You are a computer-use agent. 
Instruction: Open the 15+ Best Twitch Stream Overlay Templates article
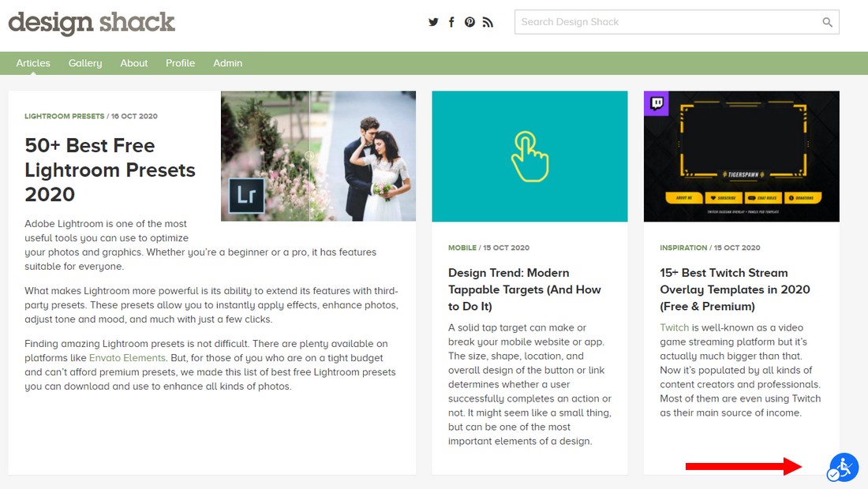(735, 289)
